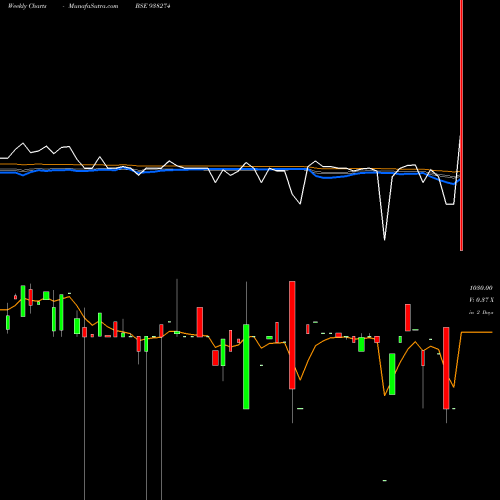
Task: Click the price value above the volume label
Action: [x=481, y=288]
